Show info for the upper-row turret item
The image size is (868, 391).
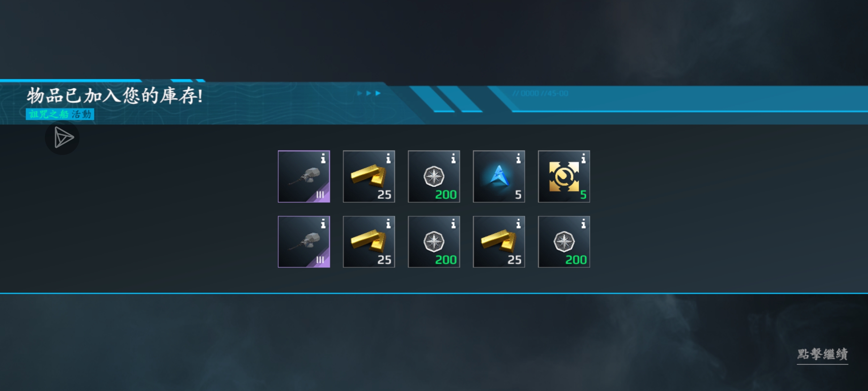323,159
